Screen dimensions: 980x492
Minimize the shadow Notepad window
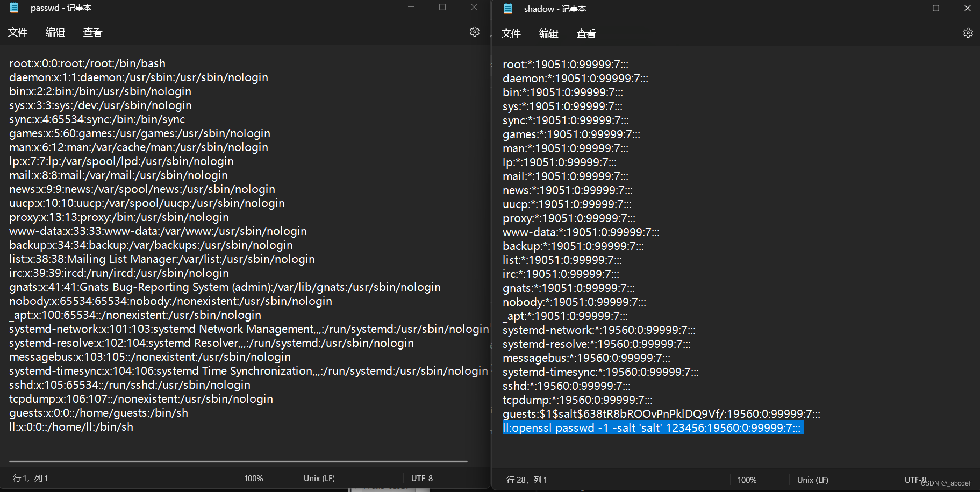pos(905,8)
